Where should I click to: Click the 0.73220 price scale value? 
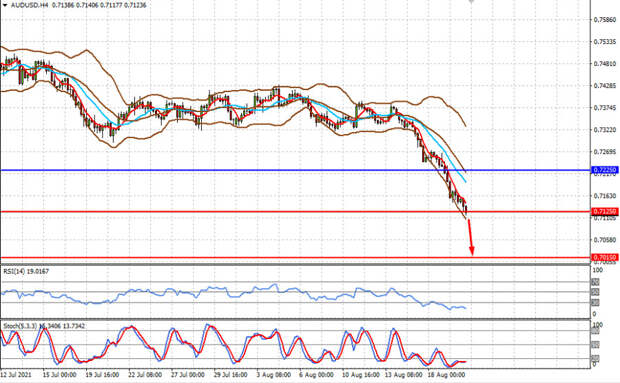pos(605,130)
